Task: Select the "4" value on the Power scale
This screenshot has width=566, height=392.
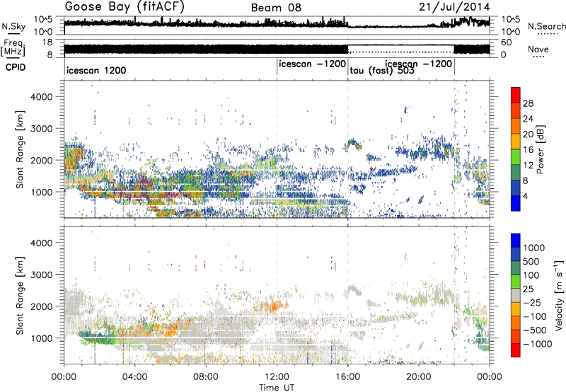Action: [x=525, y=197]
